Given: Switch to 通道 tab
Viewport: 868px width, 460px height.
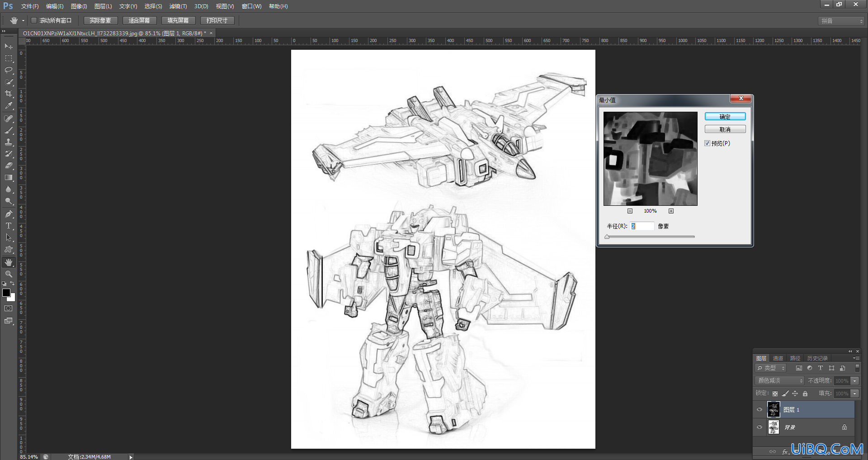Looking at the screenshot, I should [x=778, y=358].
